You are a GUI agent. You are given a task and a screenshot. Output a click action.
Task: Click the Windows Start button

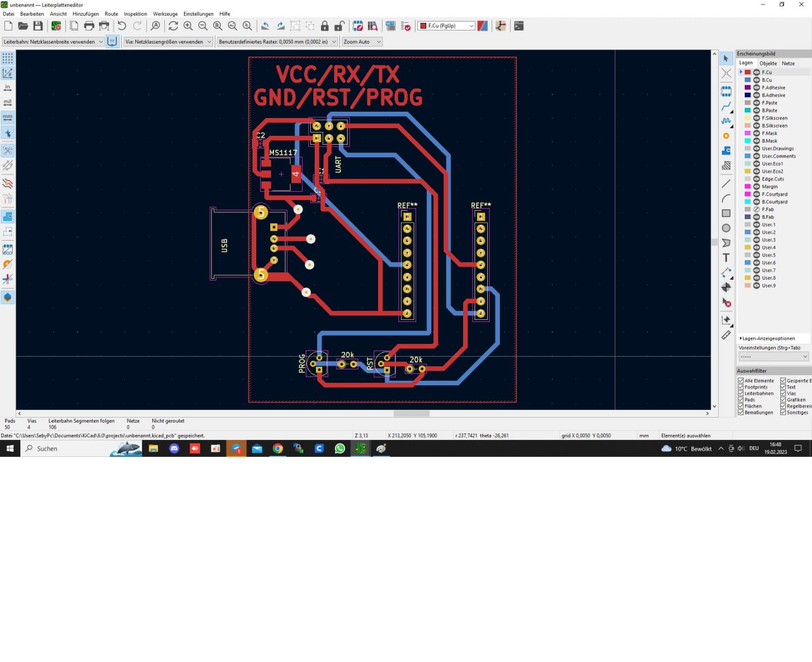(x=10, y=449)
